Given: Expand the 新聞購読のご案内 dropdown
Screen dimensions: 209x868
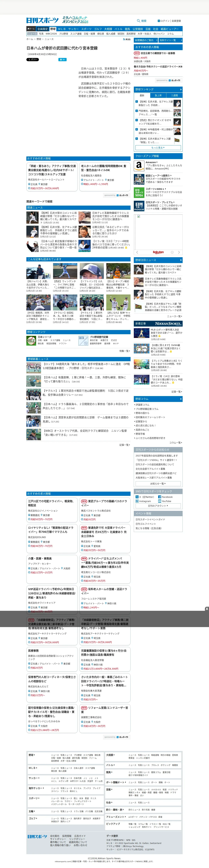Looking at the screenshot, I should [x=146, y=40].
